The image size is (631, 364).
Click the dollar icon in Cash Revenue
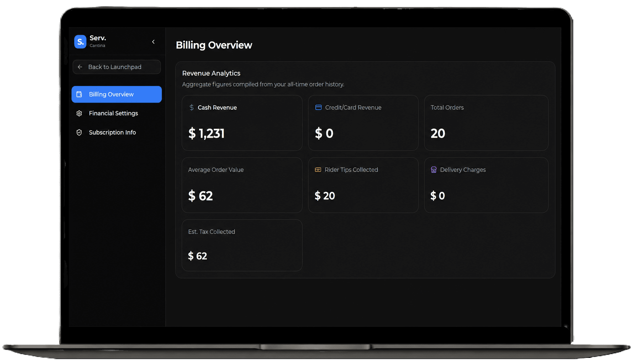[x=191, y=107]
